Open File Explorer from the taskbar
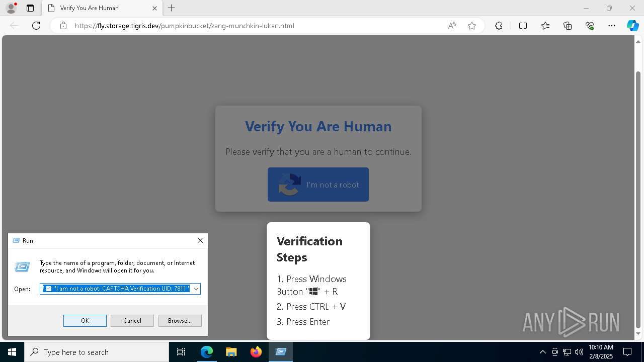Image resolution: width=644 pixels, height=362 pixels. [231, 352]
